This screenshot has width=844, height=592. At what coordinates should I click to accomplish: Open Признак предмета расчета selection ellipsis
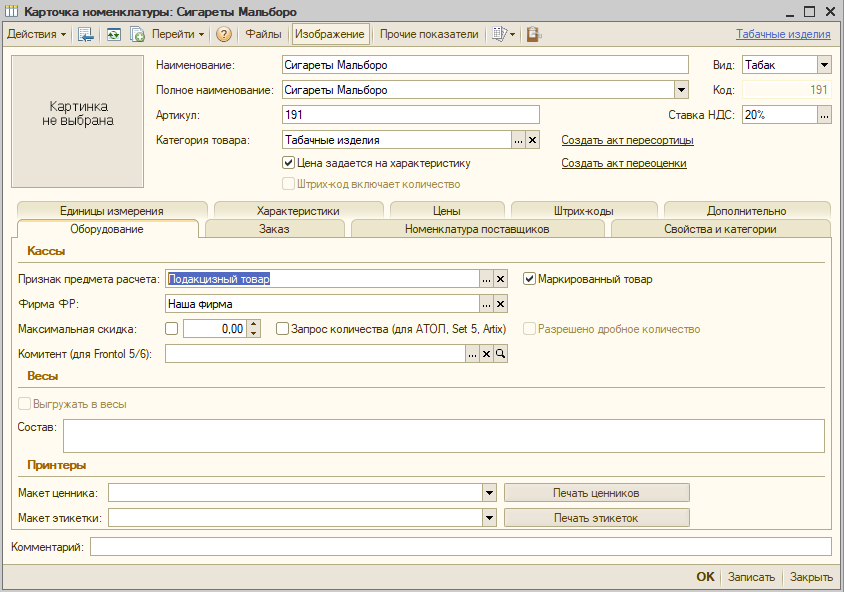[487, 279]
